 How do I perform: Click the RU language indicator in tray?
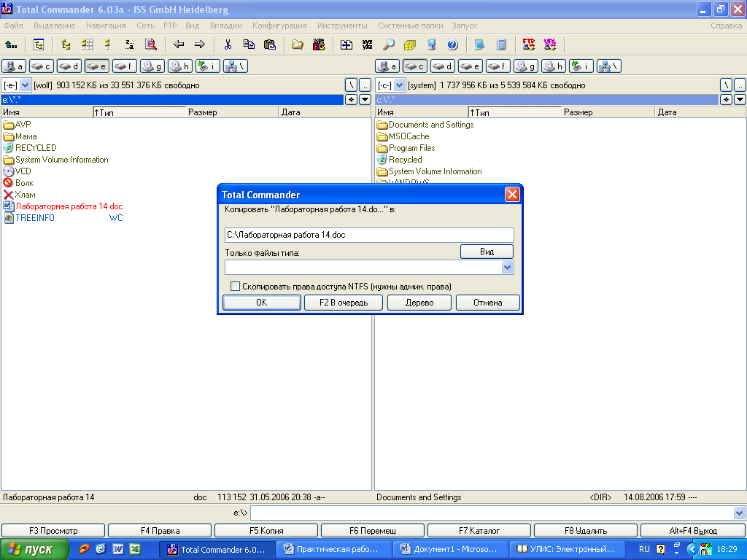pos(644,550)
